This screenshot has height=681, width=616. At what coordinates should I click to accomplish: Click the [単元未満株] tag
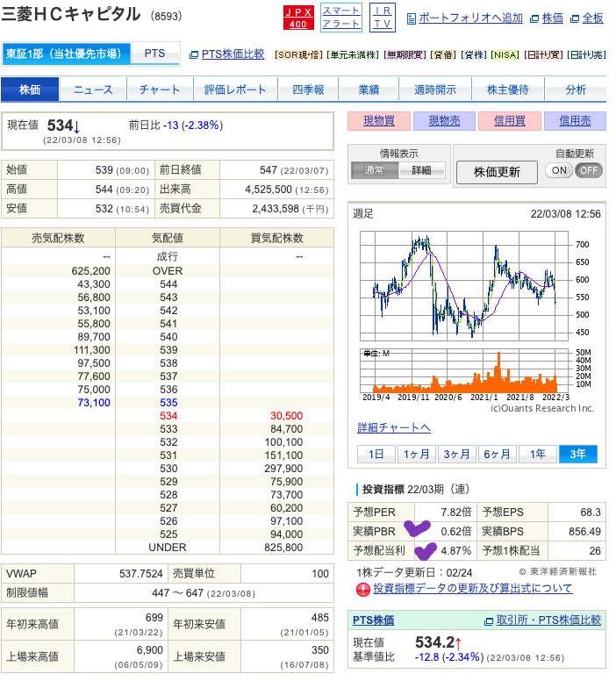click(353, 55)
